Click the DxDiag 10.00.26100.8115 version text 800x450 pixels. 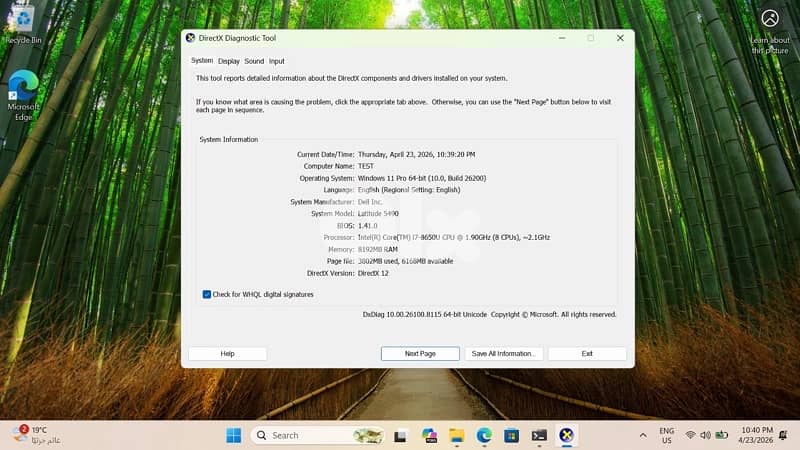pos(424,315)
